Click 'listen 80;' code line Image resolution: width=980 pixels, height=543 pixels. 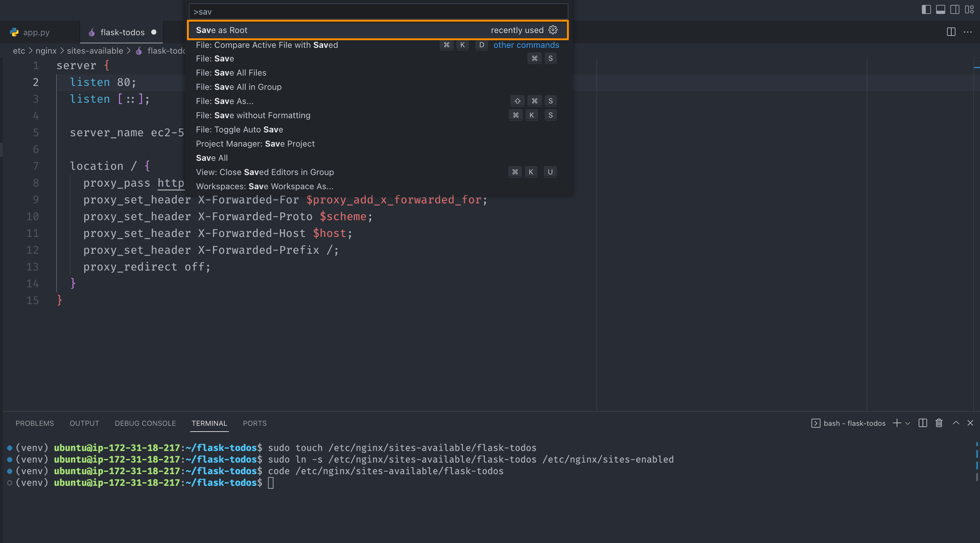(103, 82)
